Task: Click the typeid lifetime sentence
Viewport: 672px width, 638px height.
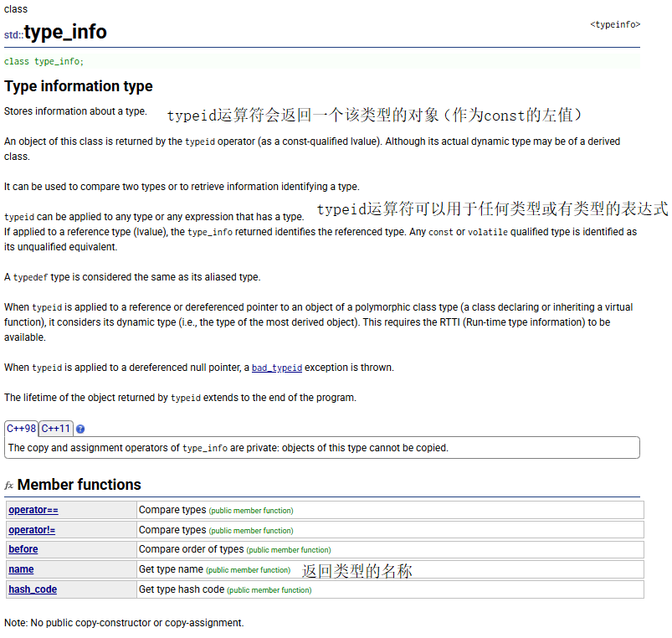Action: pyautogui.click(x=180, y=398)
